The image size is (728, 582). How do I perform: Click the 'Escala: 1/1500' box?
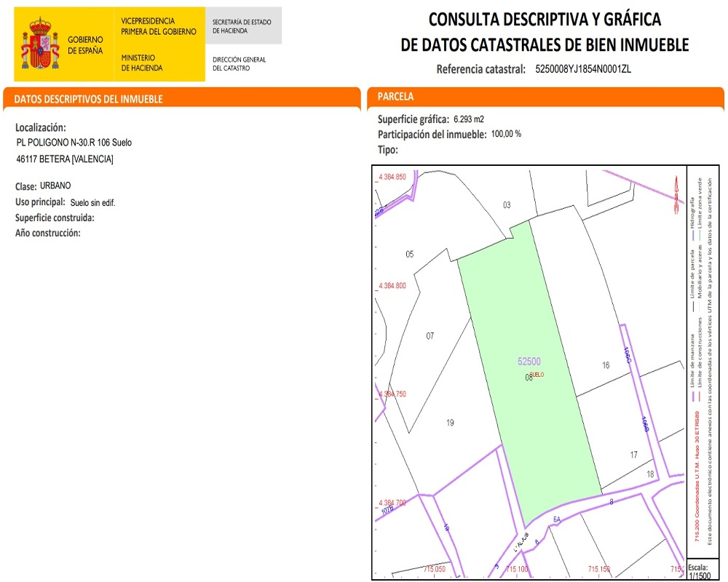point(698,570)
